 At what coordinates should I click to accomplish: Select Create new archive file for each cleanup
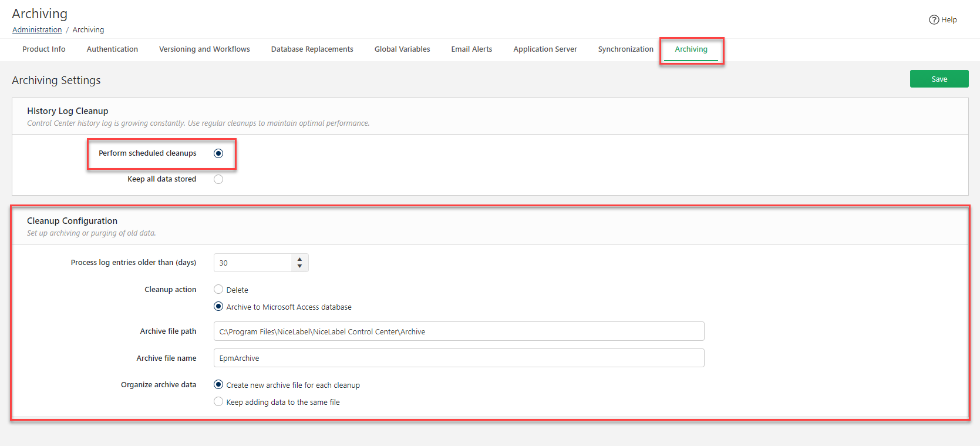tap(218, 385)
